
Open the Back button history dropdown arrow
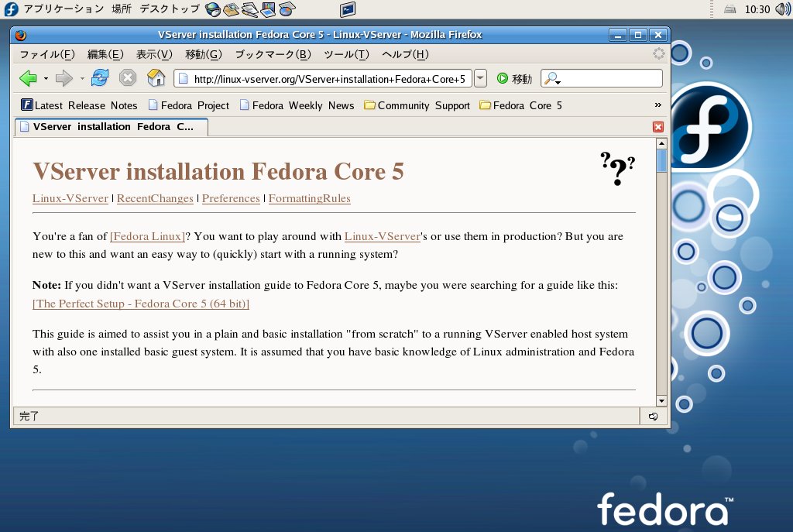pyautogui.click(x=46, y=78)
